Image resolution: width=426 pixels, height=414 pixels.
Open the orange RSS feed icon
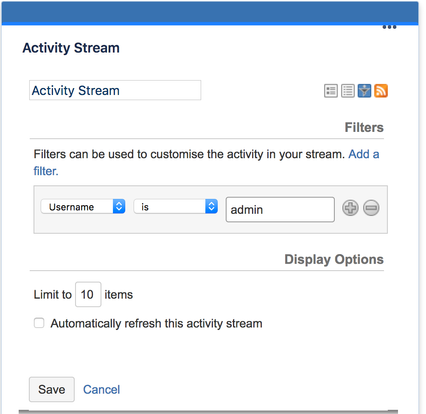pyautogui.click(x=381, y=91)
